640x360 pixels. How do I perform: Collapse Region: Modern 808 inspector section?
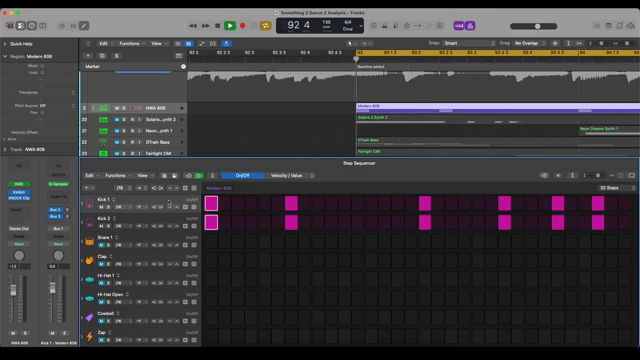(5, 56)
